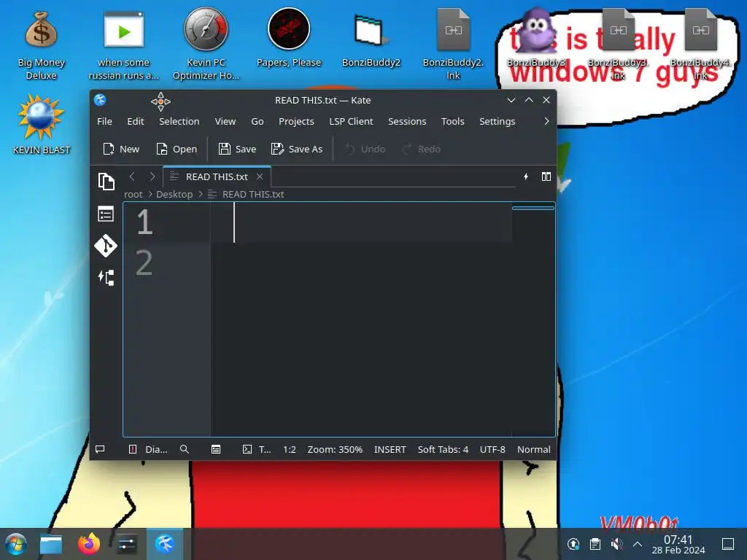Open the Diagnostics panel in status bar
747x560 pixels.
[x=148, y=449]
